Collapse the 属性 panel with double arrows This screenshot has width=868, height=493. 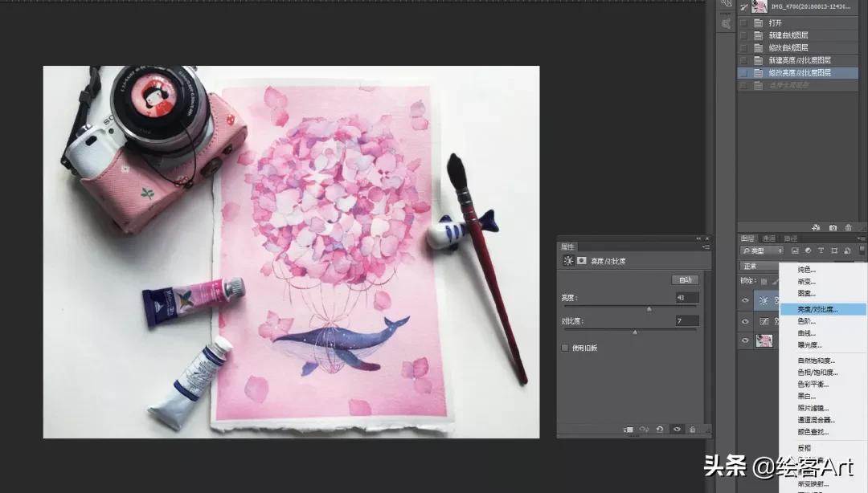coord(698,238)
